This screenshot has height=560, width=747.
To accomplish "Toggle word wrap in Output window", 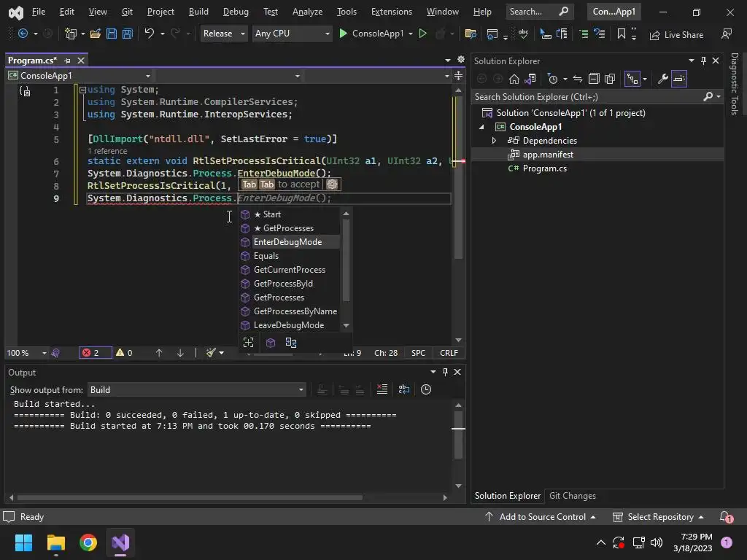I will click(404, 389).
